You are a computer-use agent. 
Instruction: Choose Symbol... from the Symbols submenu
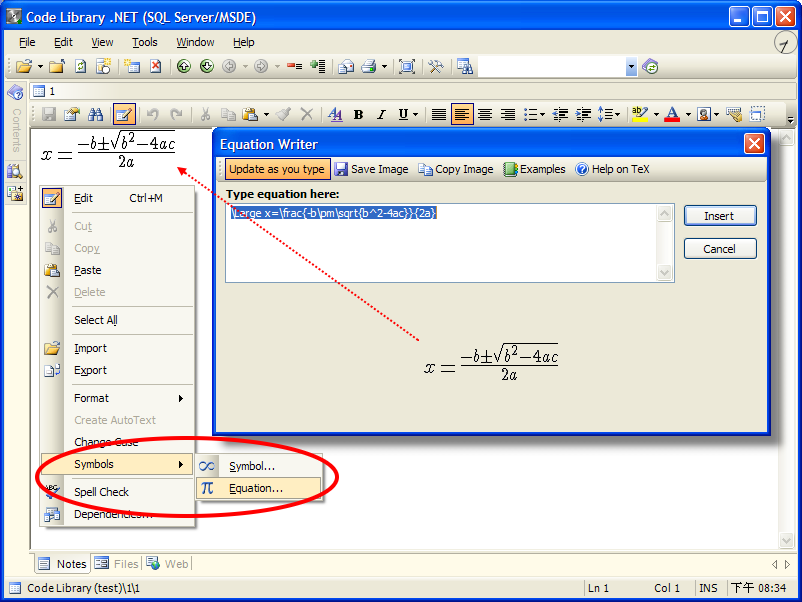click(x=259, y=466)
